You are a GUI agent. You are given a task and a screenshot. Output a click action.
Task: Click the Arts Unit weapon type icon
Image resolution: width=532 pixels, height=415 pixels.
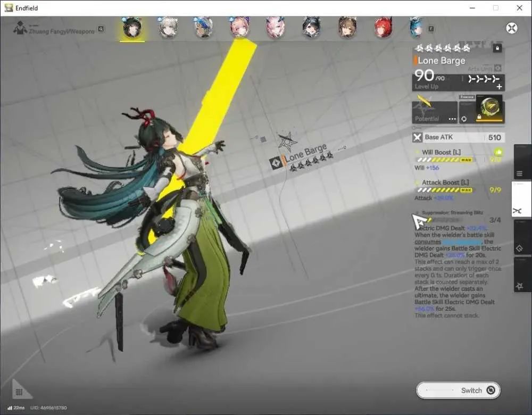click(x=497, y=68)
